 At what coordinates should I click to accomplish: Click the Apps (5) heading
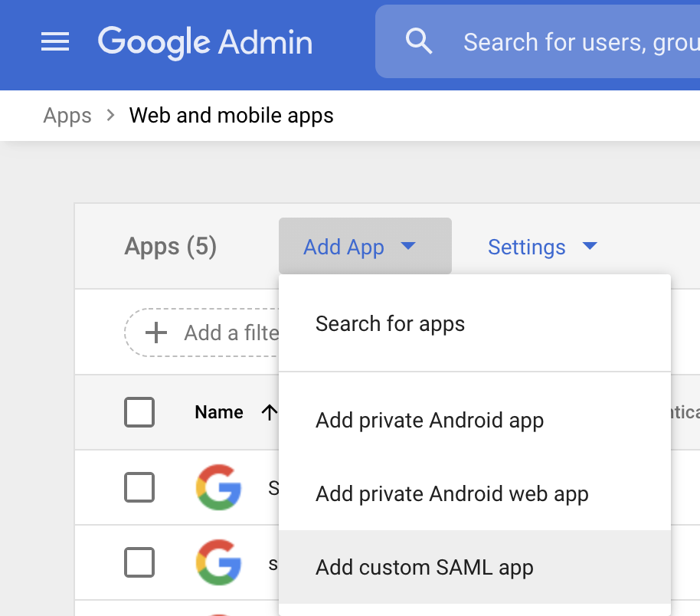coord(171,246)
